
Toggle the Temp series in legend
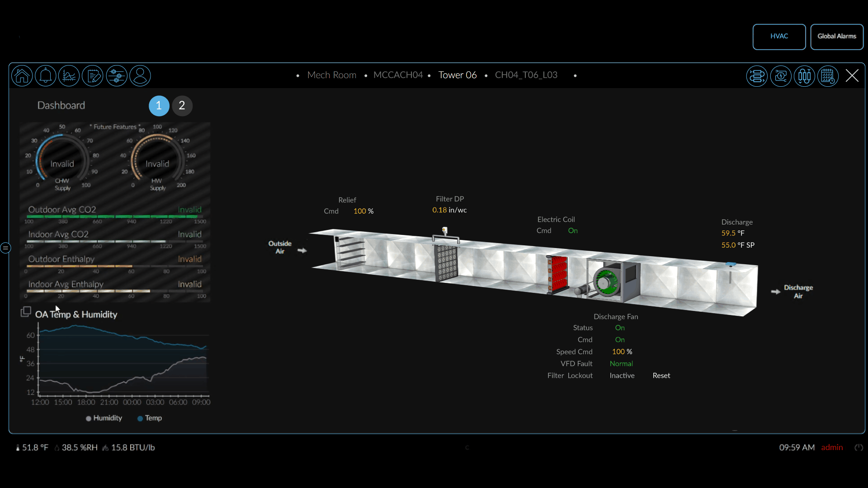pos(150,418)
